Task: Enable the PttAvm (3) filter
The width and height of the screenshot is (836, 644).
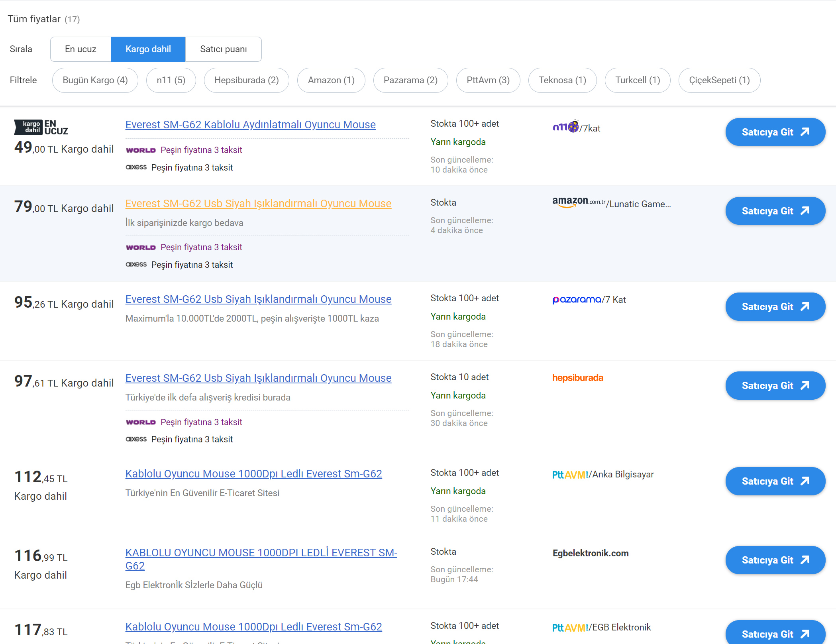Action: [x=488, y=80]
